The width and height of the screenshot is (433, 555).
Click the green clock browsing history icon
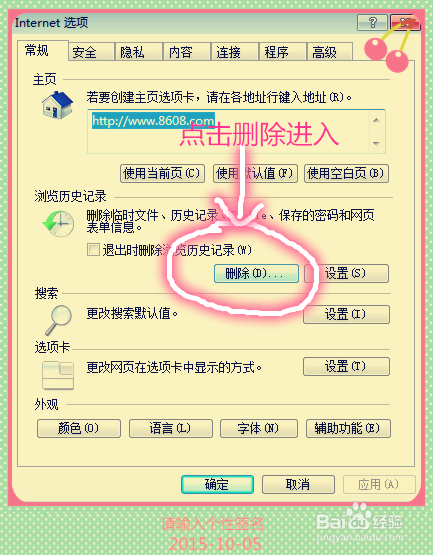tap(58, 224)
